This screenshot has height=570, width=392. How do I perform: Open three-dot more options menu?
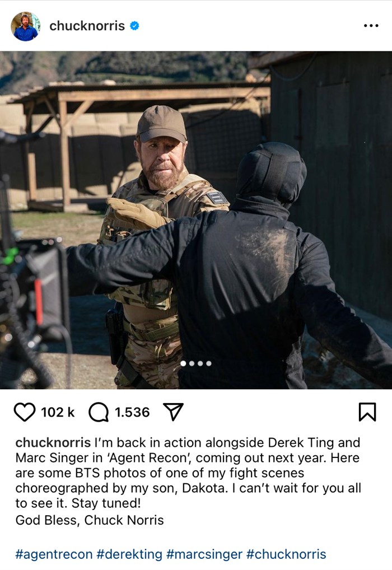(371, 26)
